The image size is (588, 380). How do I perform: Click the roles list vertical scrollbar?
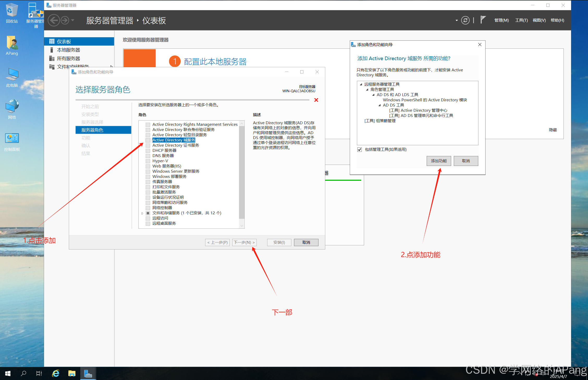[242, 172]
